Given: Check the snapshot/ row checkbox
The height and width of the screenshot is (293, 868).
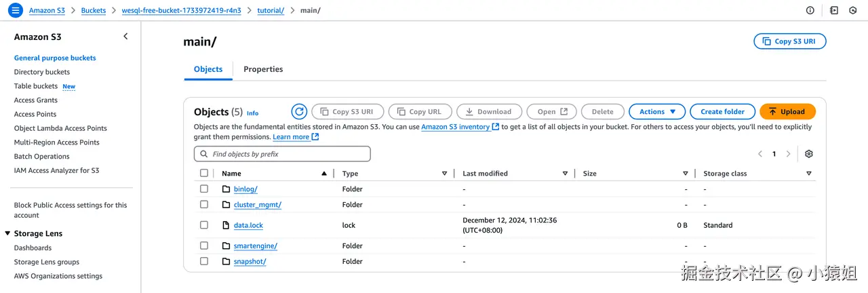Looking at the screenshot, I should pyautogui.click(x=204, y=261).
